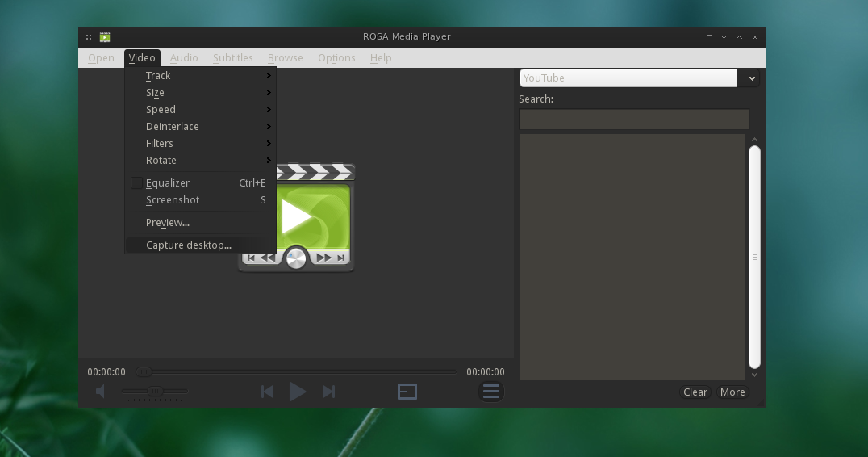Click the elapsed time 00:00:00 label on left
The height and width of the screenshot is (457, 868).
(x=106, y=372)
